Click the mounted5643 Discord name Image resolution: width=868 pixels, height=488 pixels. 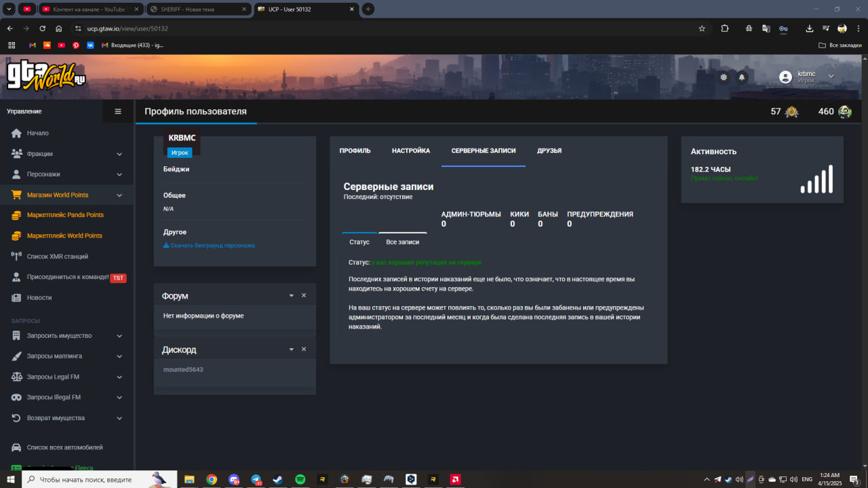coord(183,370)
